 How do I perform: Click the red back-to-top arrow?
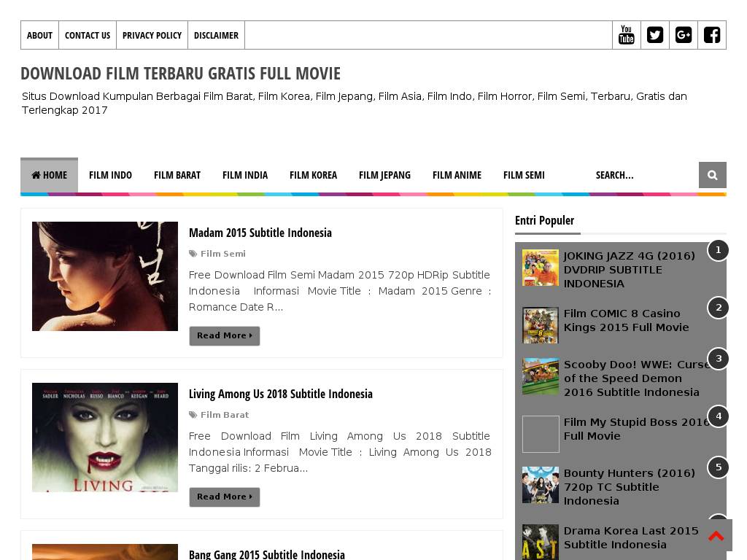coord(716,536)
